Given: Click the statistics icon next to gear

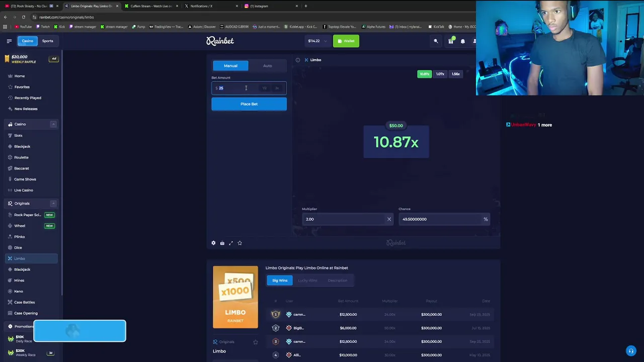Looking at the screenshot, I should 222,243.
